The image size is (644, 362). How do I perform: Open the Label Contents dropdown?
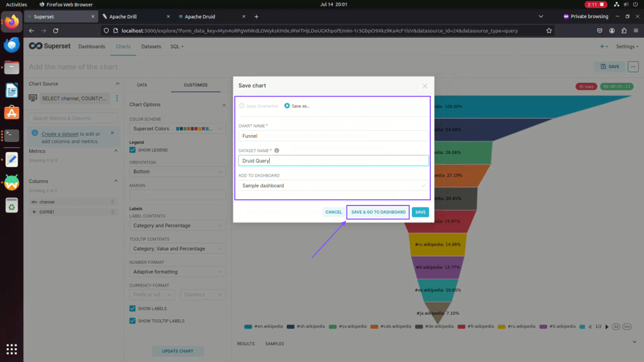point(177,225)
